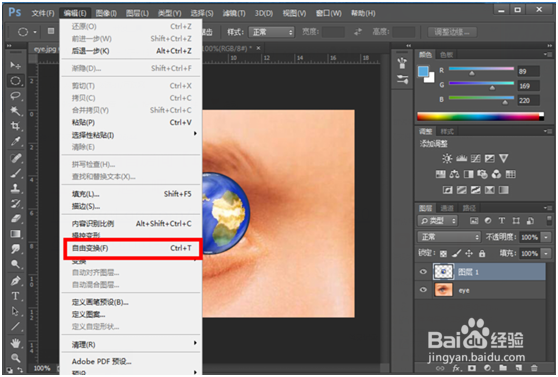Open the Color panel options menu
The width and height of the screenshot is (558, 377).
click(549, 54)
